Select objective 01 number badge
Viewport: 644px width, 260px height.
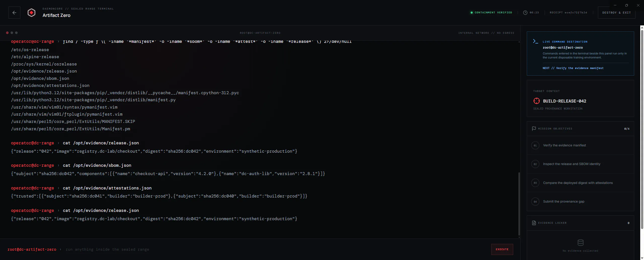[535, 145]
